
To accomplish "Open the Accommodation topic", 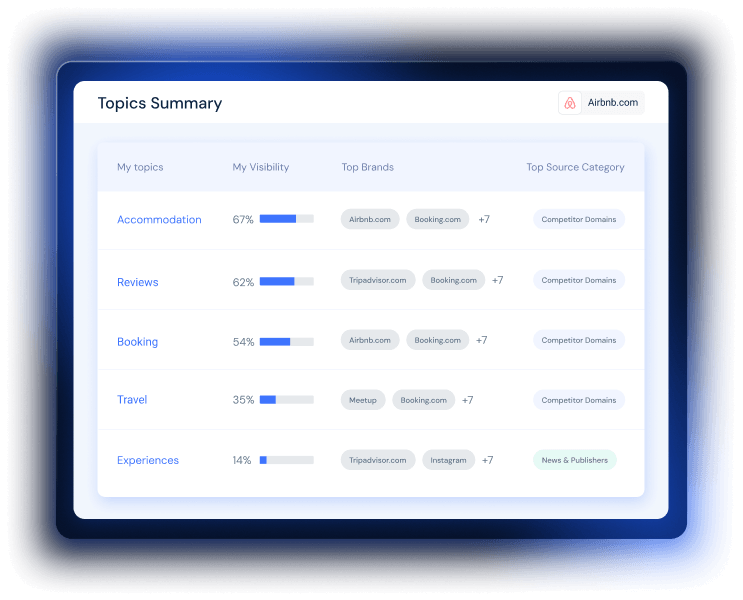I will (x=159, y=219).
